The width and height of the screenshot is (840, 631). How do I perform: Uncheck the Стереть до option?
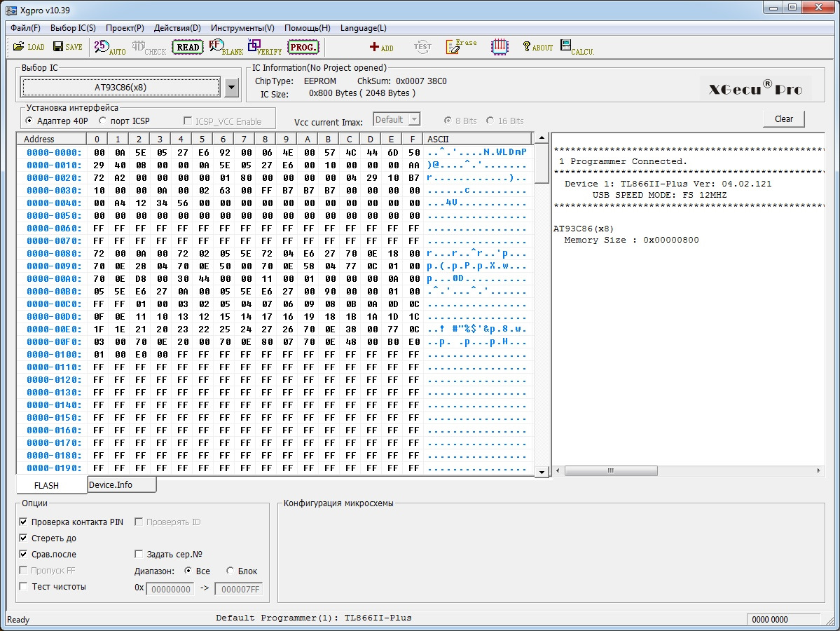[x=24, y=538]
